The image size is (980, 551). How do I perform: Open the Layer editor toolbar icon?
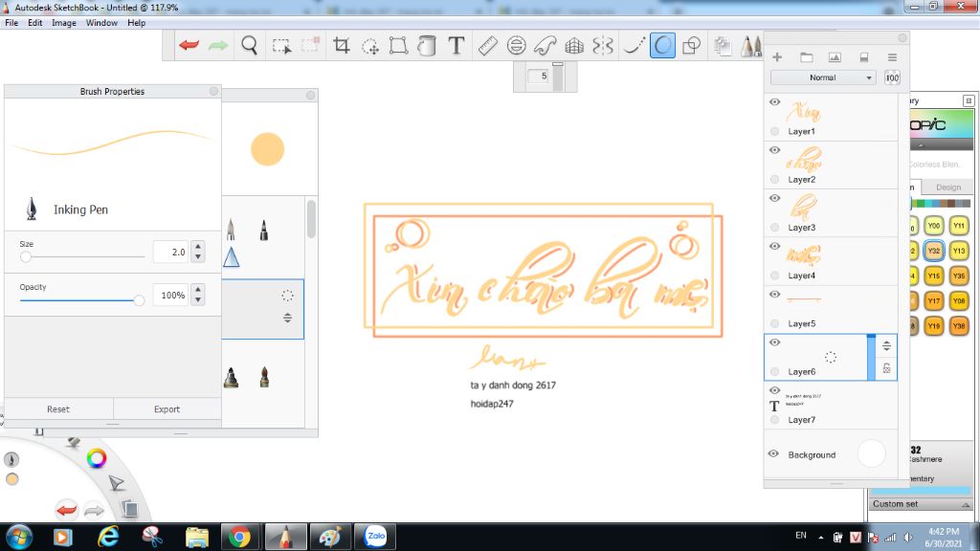click(723, 46)
